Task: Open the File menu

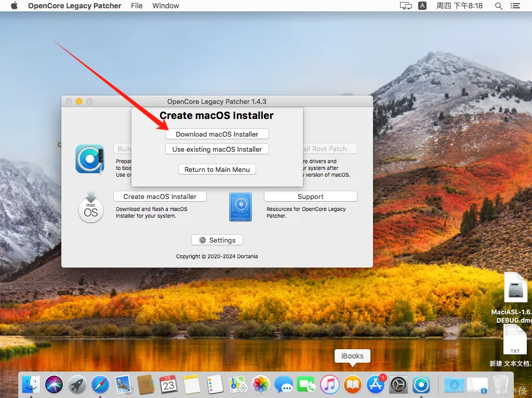Action: [137, 6]
